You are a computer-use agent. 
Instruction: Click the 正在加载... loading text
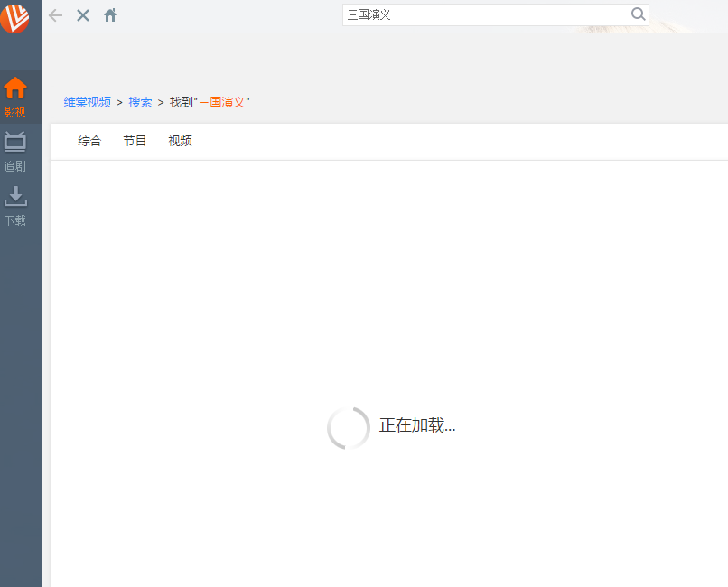(x=417, y=425)
